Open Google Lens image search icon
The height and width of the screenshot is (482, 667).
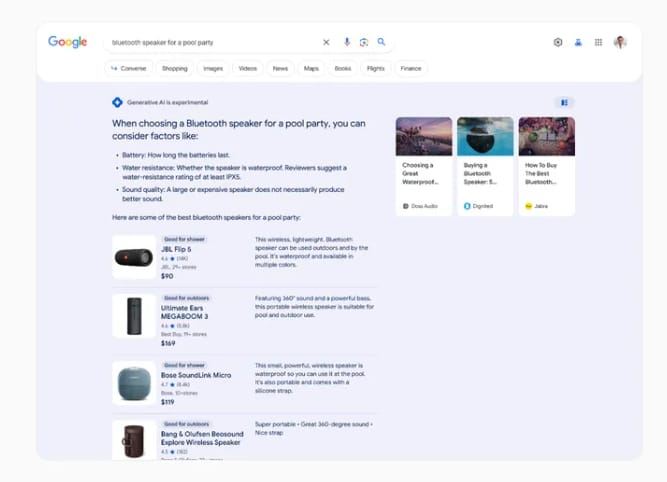364,42
